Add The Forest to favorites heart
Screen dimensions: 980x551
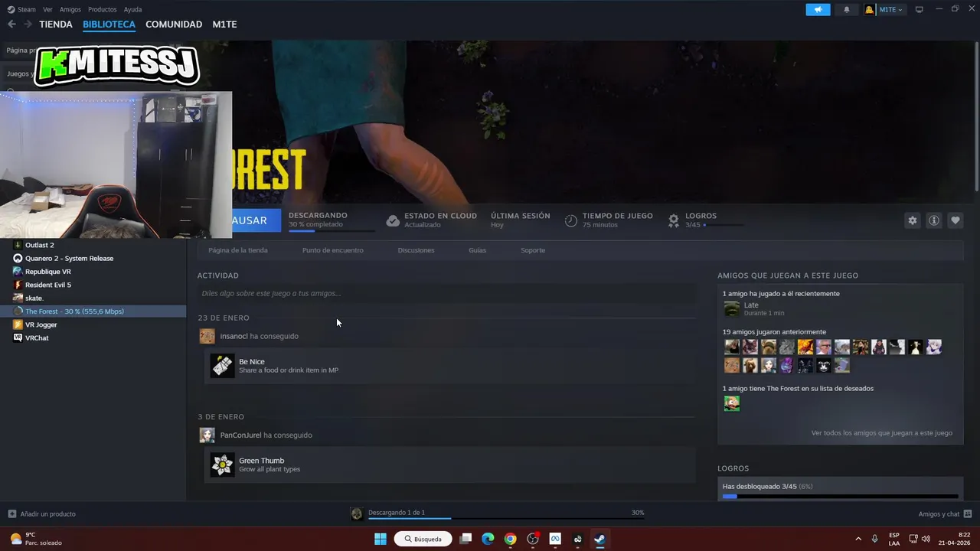pyautogui.click(x=955, y=220)
